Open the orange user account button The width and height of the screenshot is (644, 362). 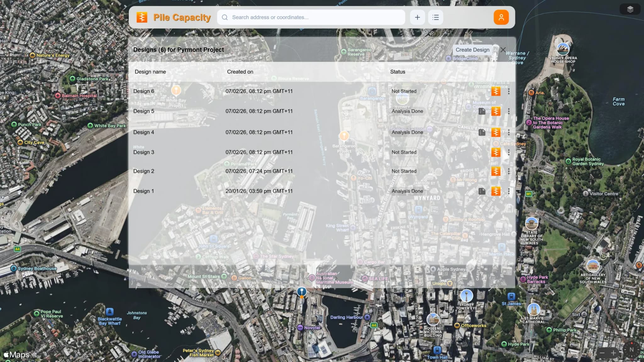501,17
